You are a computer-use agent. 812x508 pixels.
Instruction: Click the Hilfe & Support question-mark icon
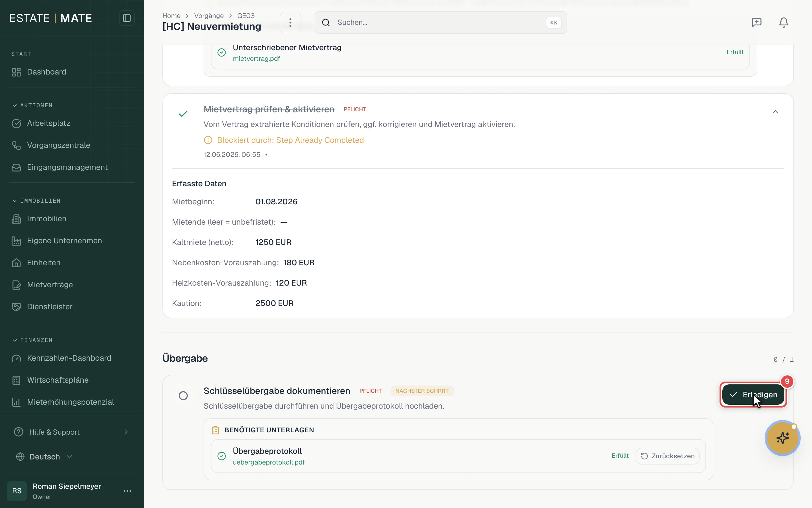click(x=19, y=432)
